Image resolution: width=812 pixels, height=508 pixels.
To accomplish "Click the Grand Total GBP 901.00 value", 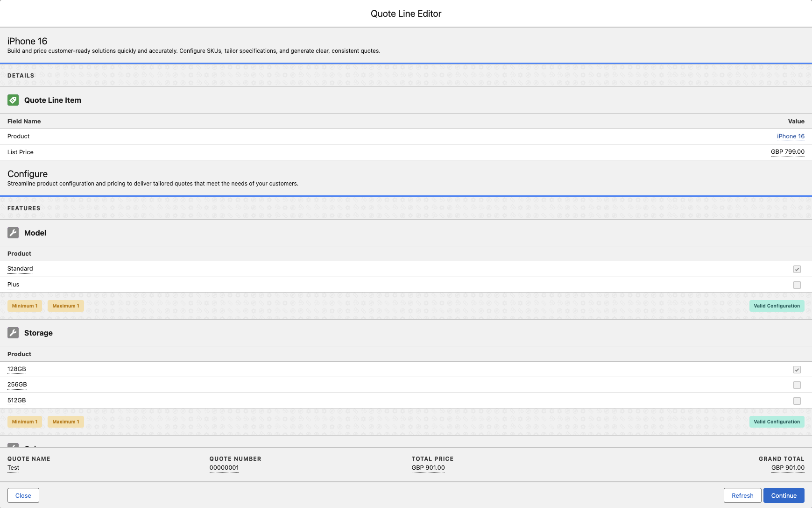I will click(x=787, y=468).
